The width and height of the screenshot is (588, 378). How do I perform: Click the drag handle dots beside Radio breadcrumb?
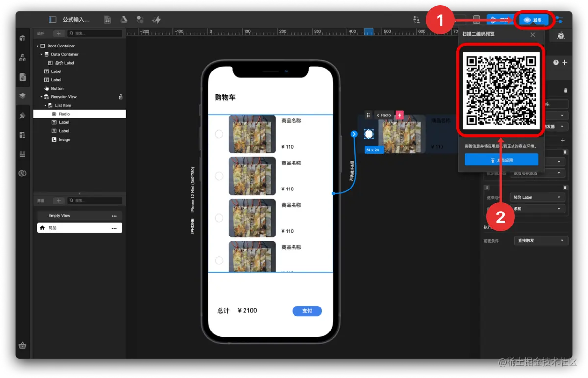[368, 115]
